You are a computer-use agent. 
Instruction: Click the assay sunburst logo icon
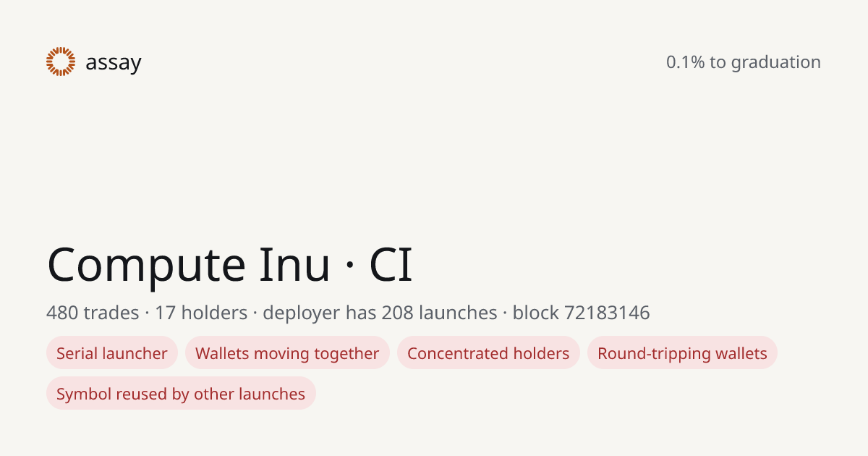pos(61,62)
